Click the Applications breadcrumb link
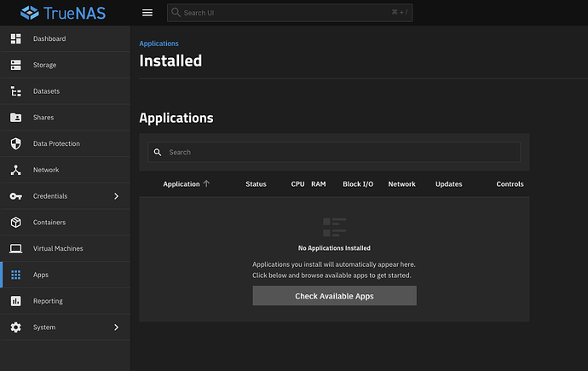Image resolution: width=588 pixels, height=371 pixels. (159, 43)
